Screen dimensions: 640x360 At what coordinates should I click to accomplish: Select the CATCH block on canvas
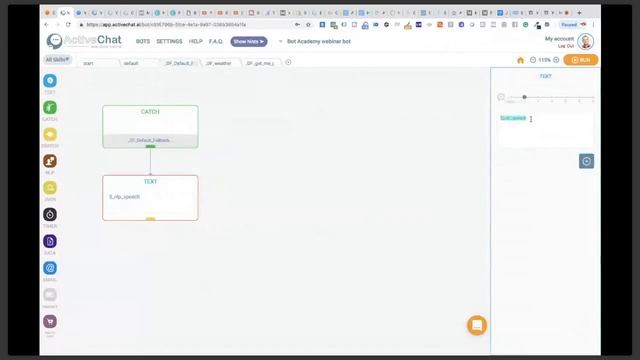(x=150, y=127)
